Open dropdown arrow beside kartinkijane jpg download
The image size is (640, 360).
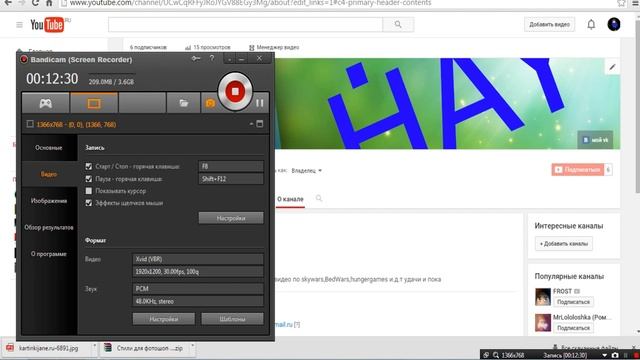point(94,346)
